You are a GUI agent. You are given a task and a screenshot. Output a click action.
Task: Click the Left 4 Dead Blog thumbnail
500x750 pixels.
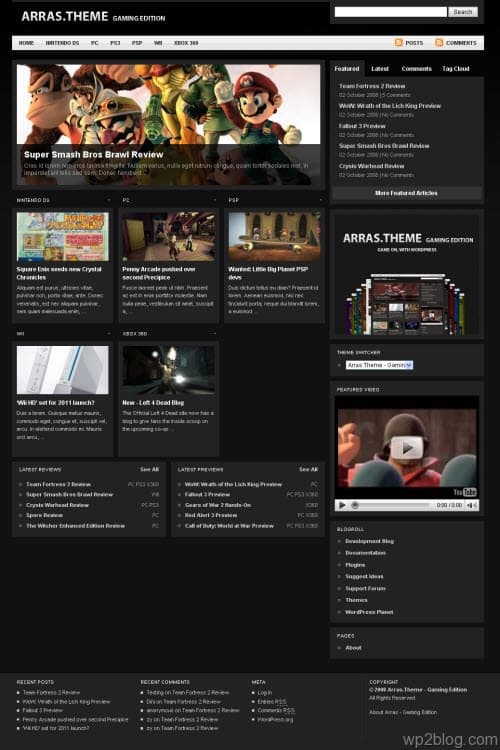tap(168, 370)
